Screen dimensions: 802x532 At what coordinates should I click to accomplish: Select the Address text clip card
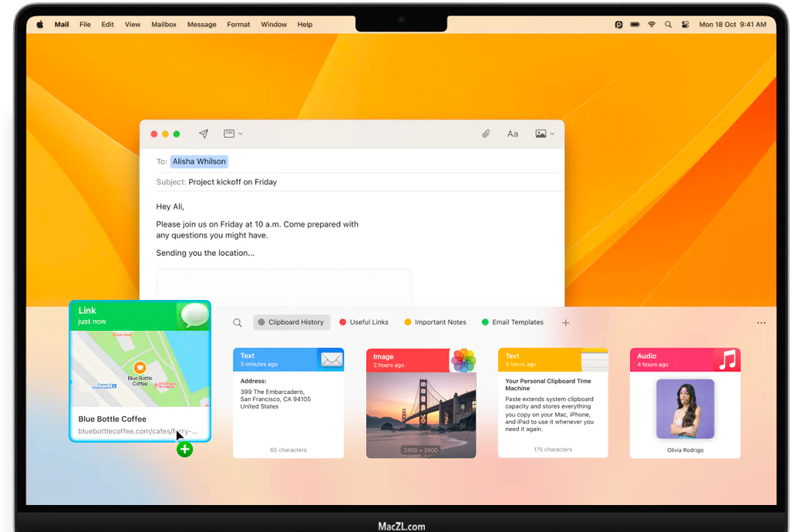click(x=288, y=403)
